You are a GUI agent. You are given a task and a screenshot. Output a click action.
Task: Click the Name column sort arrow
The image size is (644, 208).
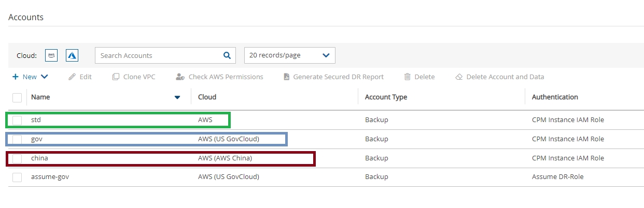(x=177, y=97)
